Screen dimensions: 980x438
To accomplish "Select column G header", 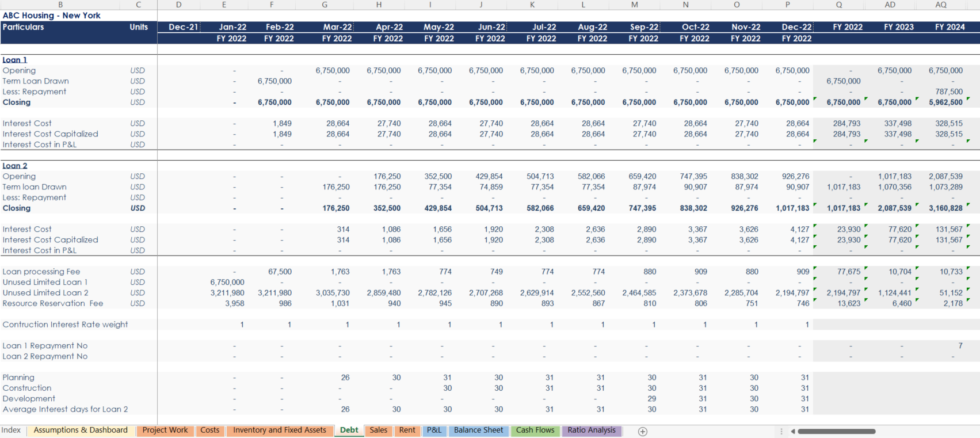I will pos(325,5).
